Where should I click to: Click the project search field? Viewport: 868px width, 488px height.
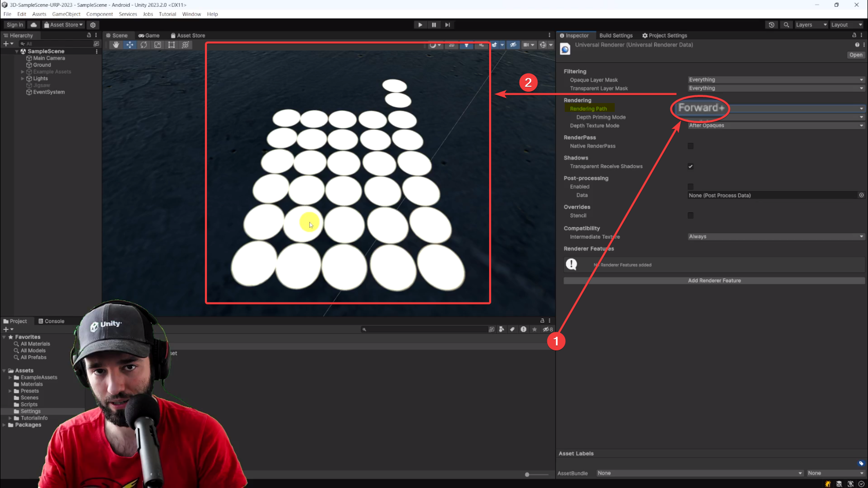tap(425, 329)
